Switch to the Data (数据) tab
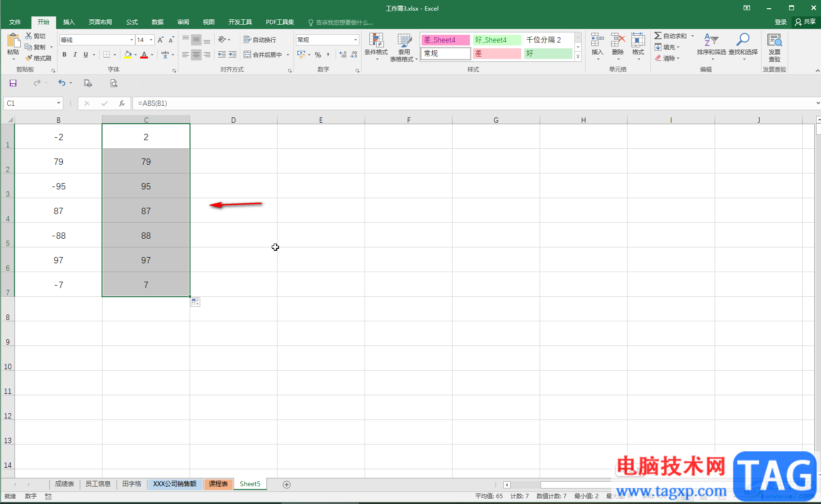This screenshot has width=821, height=504. (x=158, y=22)
